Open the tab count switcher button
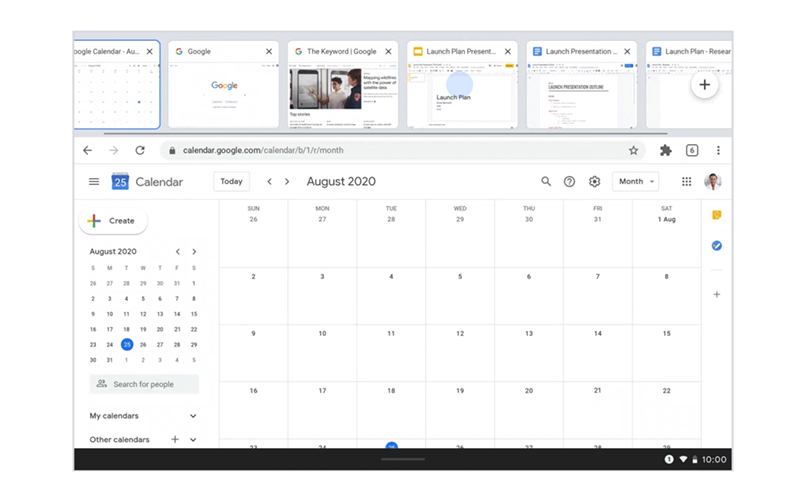The image size is (800, 497). click(692, 151)
